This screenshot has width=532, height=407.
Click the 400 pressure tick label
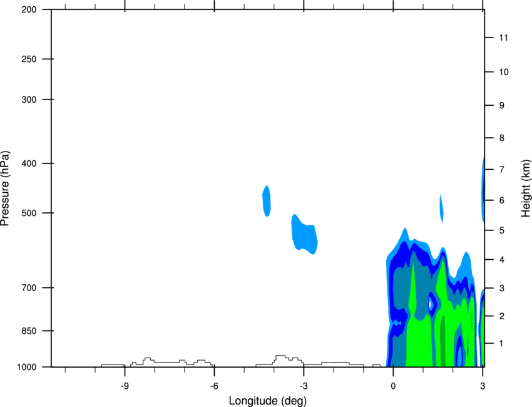point(29,163)
